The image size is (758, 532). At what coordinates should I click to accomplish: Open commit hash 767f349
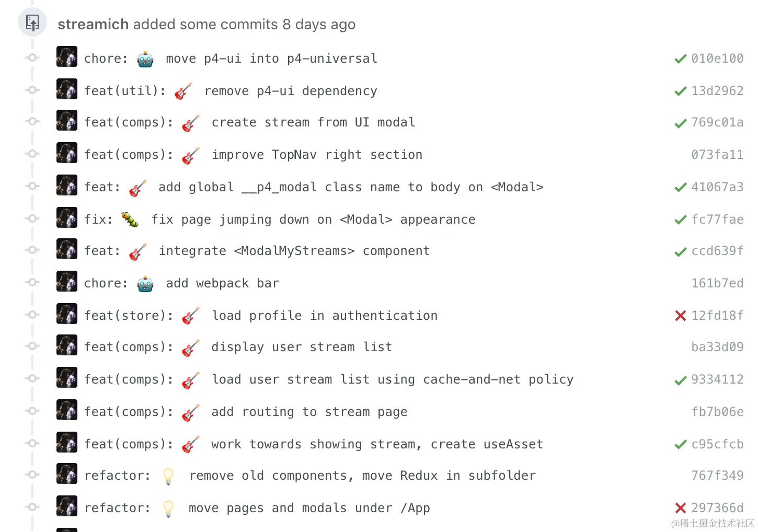[x=717, y=476]
